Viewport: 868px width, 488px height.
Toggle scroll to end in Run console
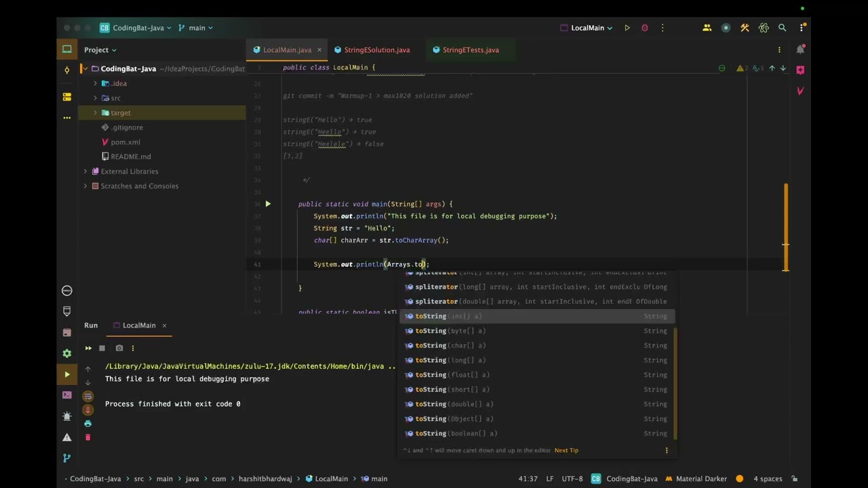click(87, 409)
